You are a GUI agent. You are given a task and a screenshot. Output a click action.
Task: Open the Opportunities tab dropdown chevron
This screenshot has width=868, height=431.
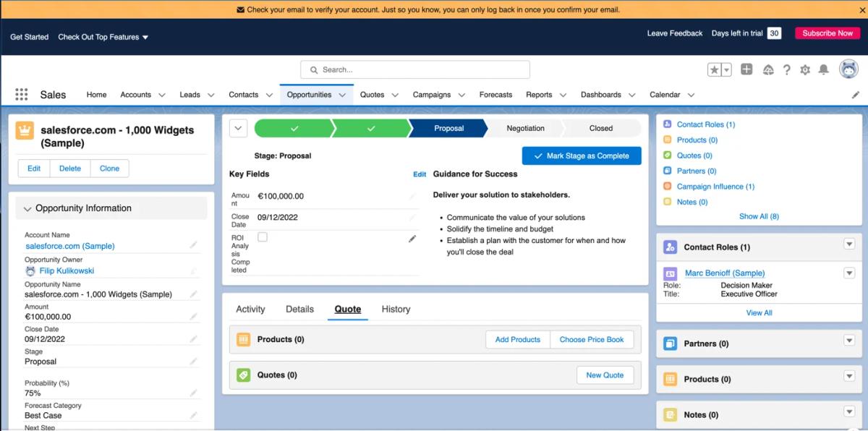pyautogui.click(x=342, y=95)
